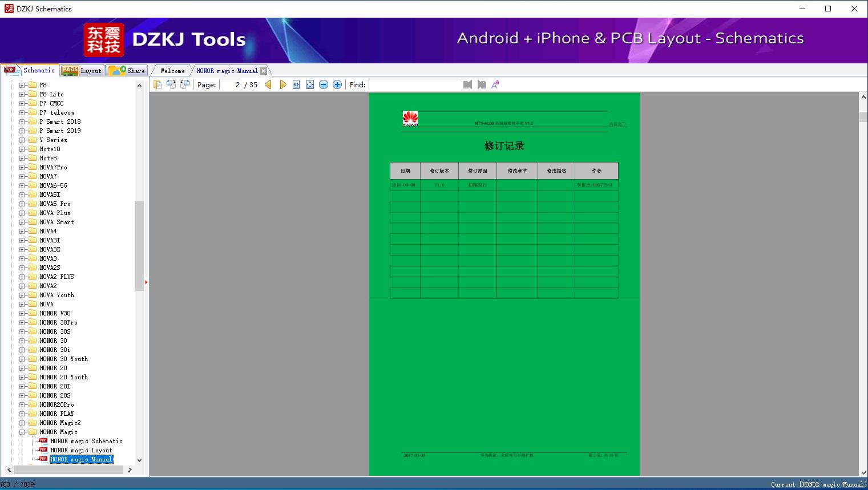Select the HONOR 30 Youth tree entry

point(64,359)
